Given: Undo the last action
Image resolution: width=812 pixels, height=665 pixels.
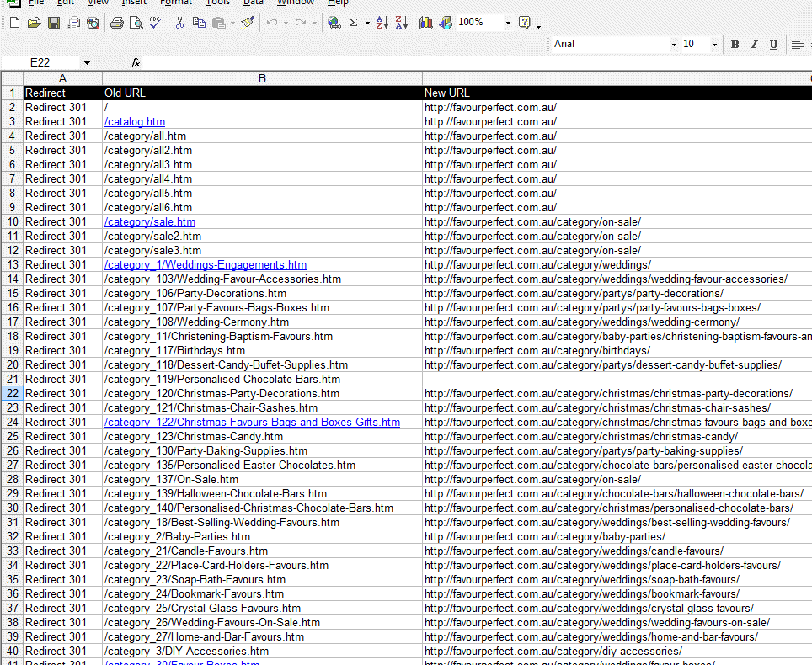Looking at the screenshot, I should point(272,23).
